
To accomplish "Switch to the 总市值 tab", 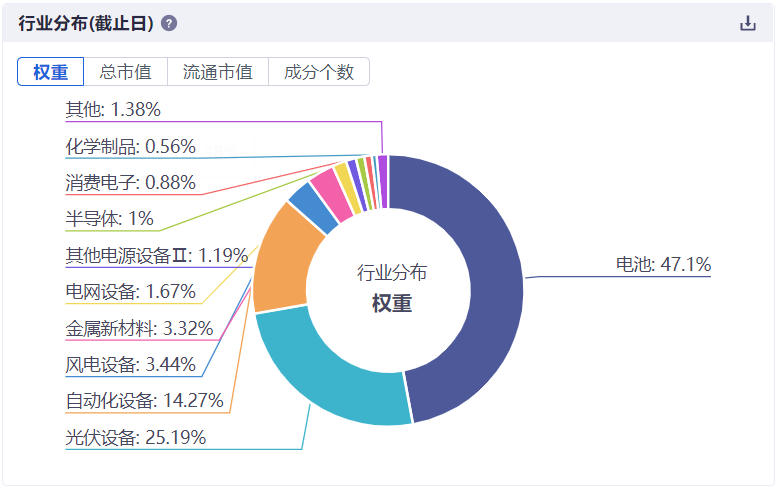I will (125, 72).
